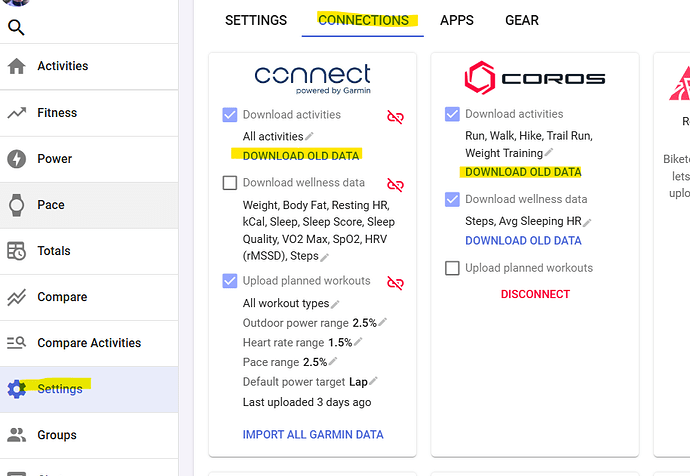Click the COROS logo
The image size is (690, 476).
tap(535, 78)
